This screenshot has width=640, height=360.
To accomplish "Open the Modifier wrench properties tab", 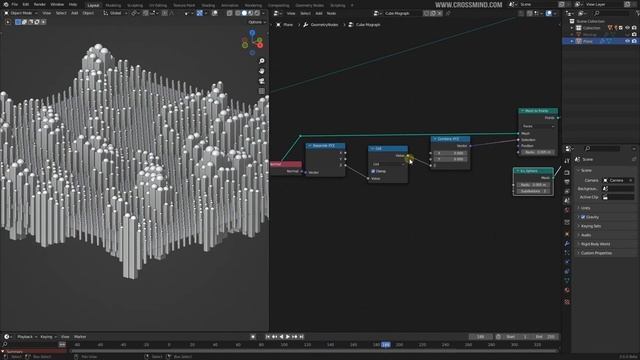I will click(567, 243).
